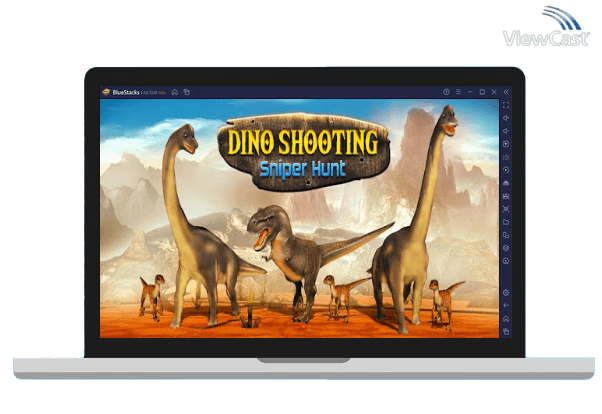Image resolution: width=602 pixels, height=414 pixels.
Task: Open BlueStacks home from title bar
Action: [x=175, y=92]
